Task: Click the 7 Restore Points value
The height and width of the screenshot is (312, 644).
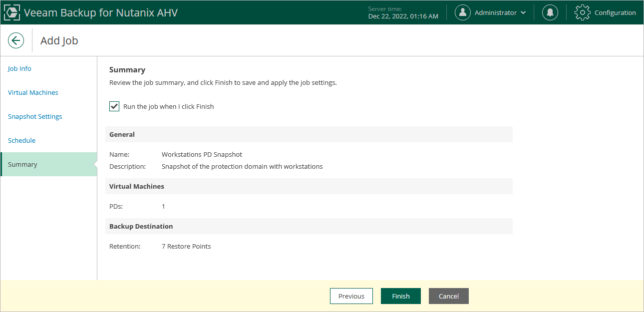Action: [x=186, y=246]
